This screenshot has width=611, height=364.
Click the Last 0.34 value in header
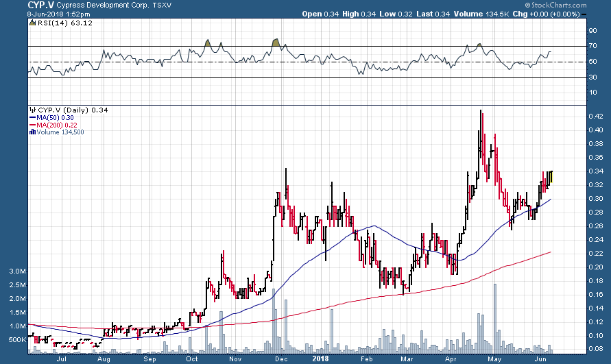click(433, 14)
